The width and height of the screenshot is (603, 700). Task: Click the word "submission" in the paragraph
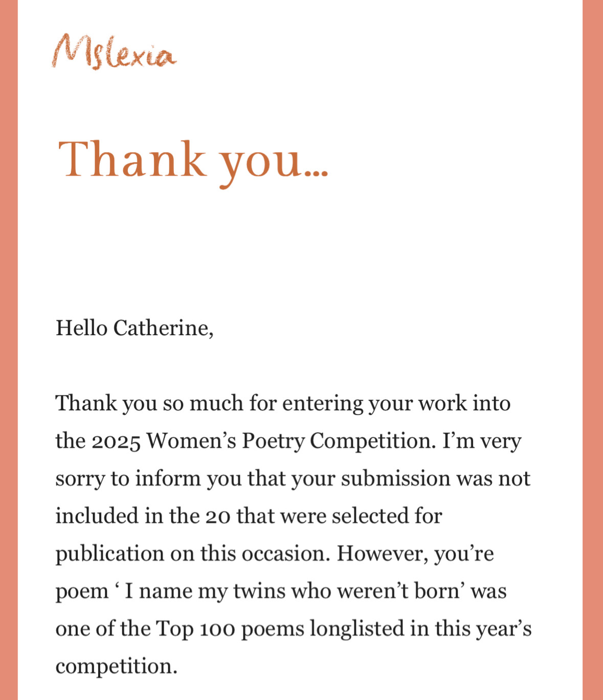pyautogui.click(x=395, y=478)
